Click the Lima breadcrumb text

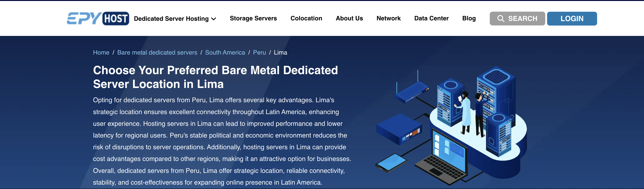[x=280, y=52]
